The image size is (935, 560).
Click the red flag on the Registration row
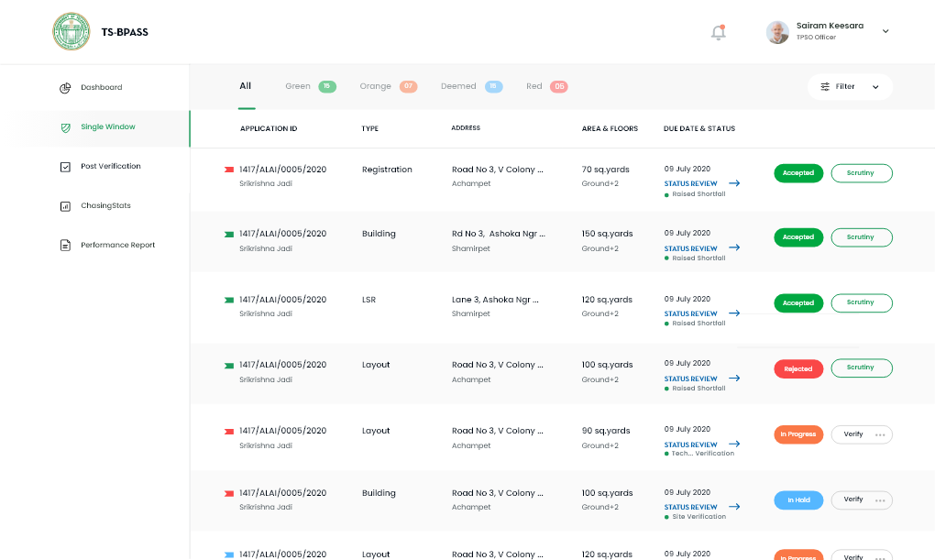pyautogui.click(x=228, y=170)
